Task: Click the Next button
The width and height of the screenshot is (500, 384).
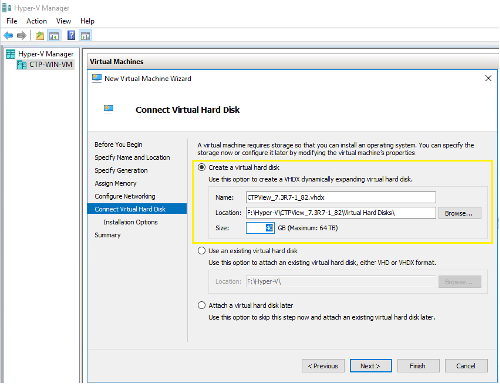Action: pos(371,366)
